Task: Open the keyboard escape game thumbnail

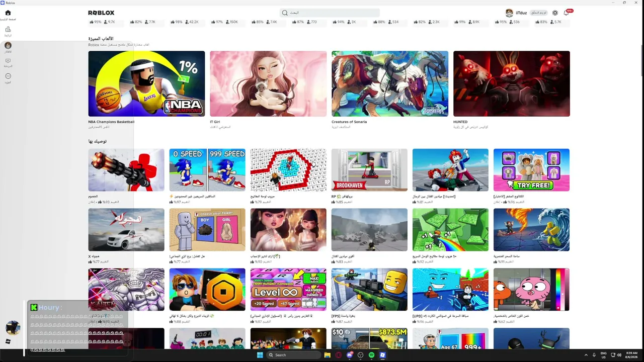Action: pos(288,170)
